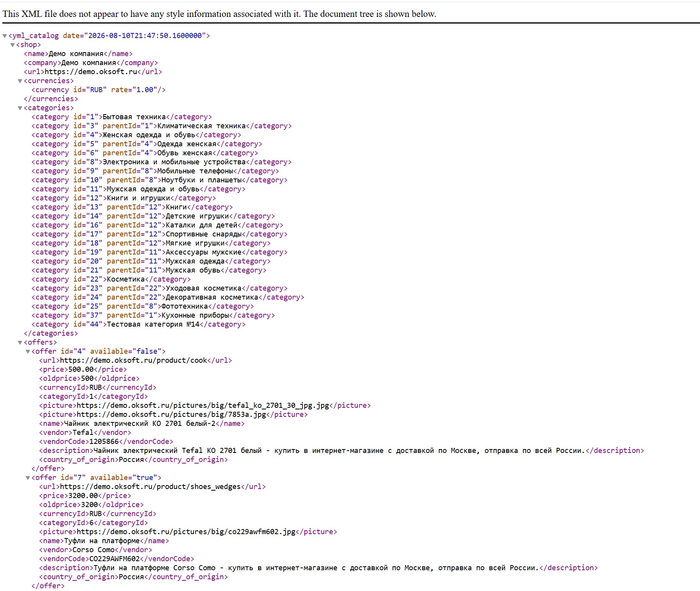Viewport: 700px width, 591px height.
Task: Collapse the offer id="4" node
Action: [x=28, y=352]
